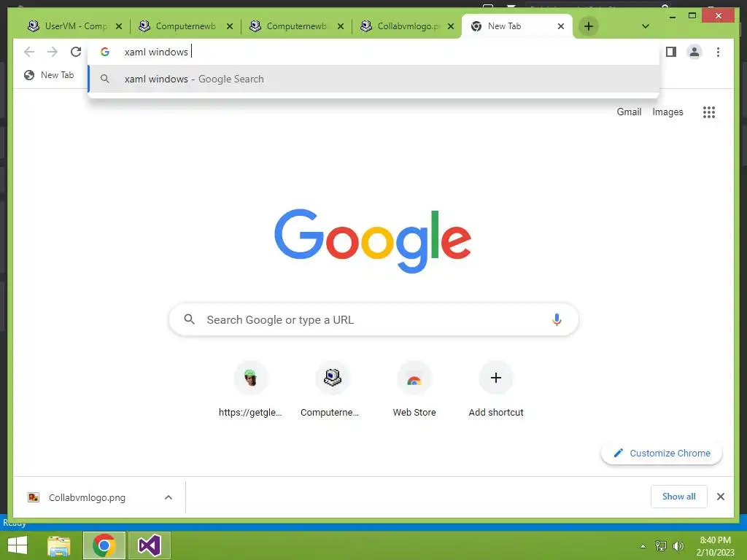Click the Add shortcut plus tile

tap(496, 389)
